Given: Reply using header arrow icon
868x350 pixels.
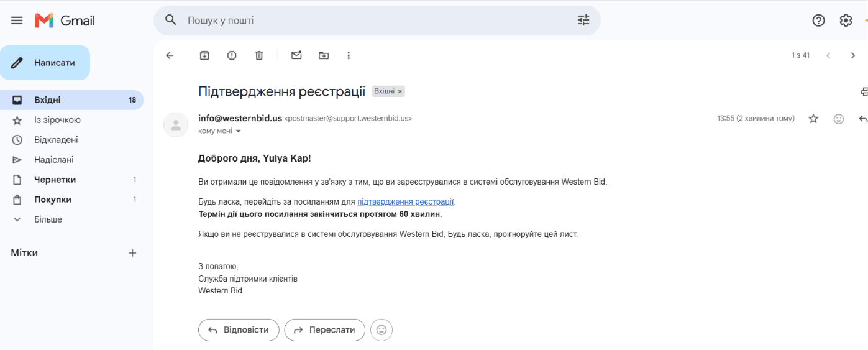Looking at the screenshot, I should 862,119.
